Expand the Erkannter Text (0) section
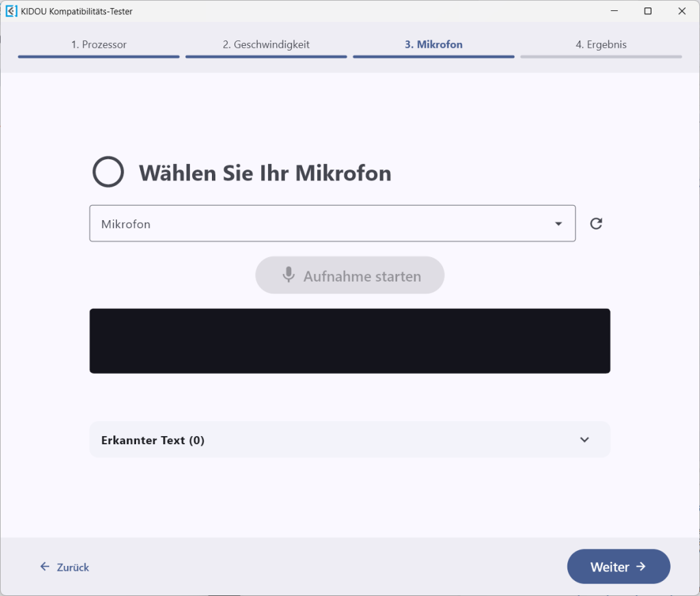This screenshot has width=700, height=596. [349, 439]
